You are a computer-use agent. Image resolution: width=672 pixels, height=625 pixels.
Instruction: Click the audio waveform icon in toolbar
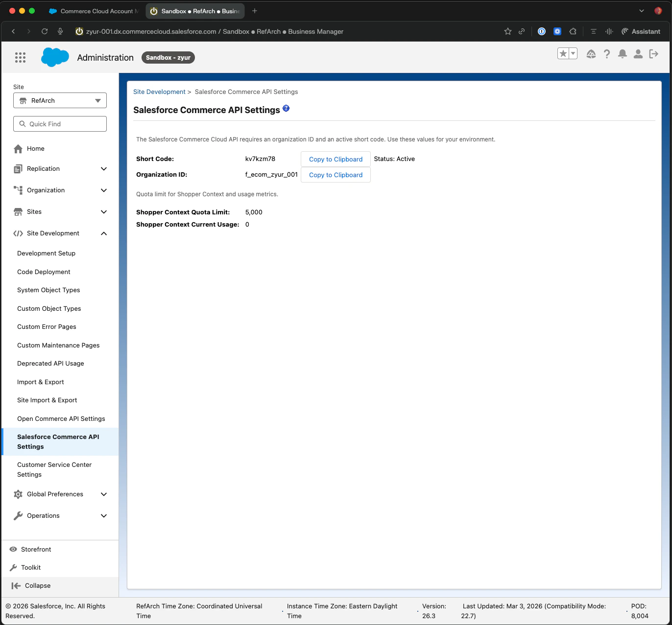609,31
